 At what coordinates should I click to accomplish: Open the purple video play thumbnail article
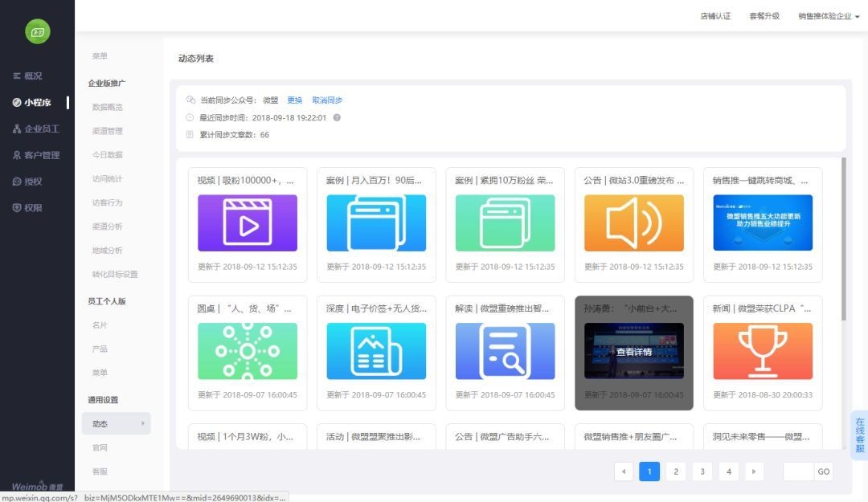click(x=248, y=222)
